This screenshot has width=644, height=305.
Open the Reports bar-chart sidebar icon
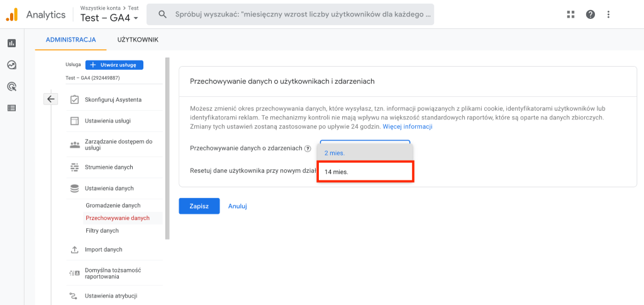[12, 43]
